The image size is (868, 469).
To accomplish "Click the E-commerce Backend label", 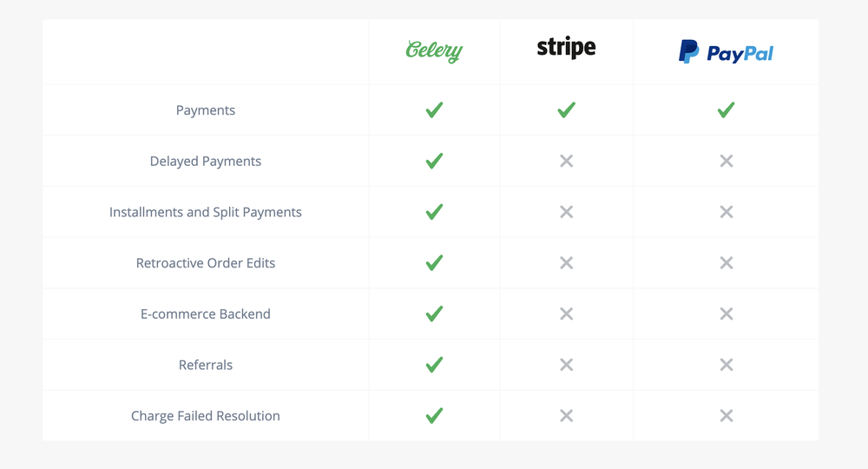I will coord(206,314).
